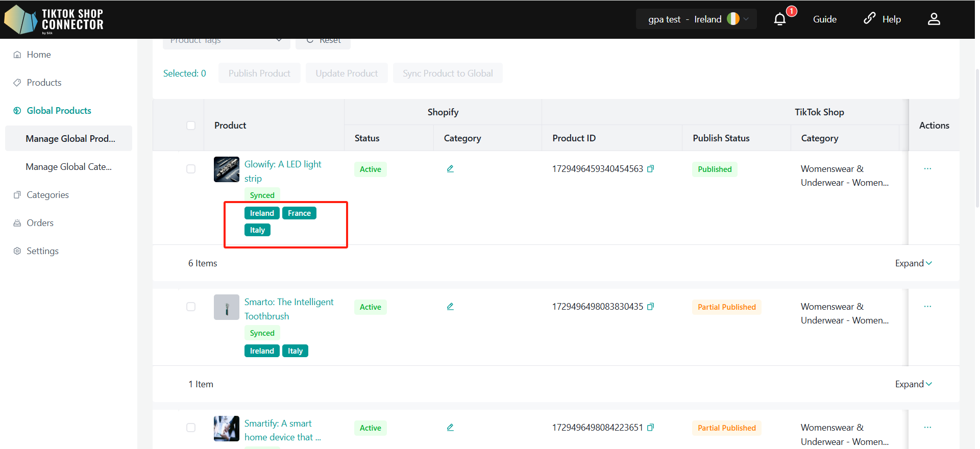Edit Shopify category for Smarto toothbrush

coord(450,307)
